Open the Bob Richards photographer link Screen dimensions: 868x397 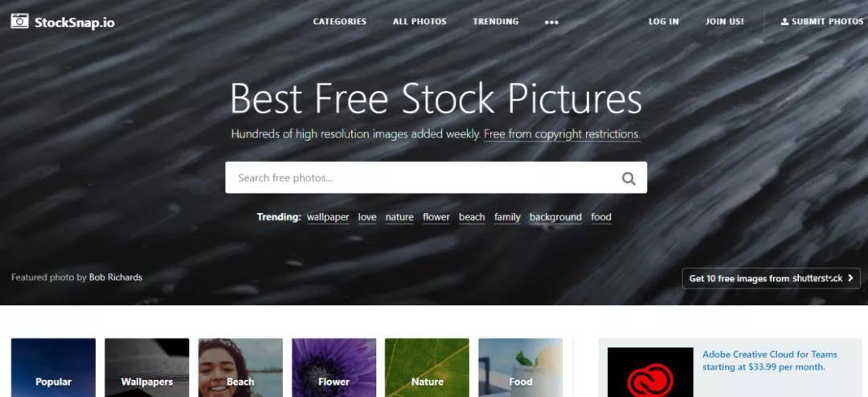pyautogui.click(x=116, y=276)
